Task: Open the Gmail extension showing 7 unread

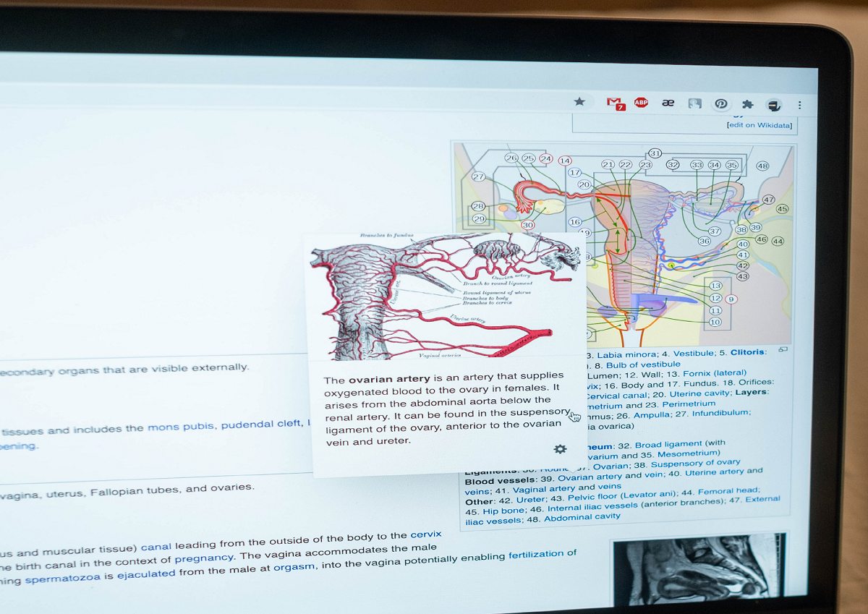Action: click(x=615, y=103)
